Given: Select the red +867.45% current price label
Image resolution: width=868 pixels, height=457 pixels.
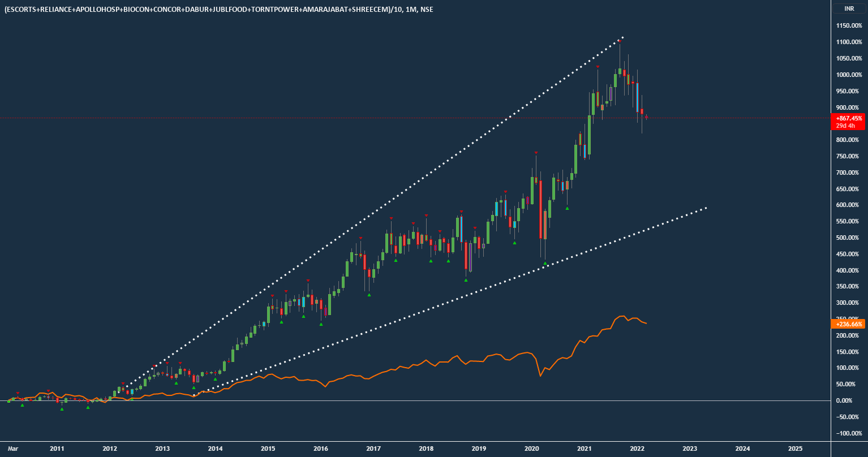Looking at the screenshot, I should (x=848, y=118).
